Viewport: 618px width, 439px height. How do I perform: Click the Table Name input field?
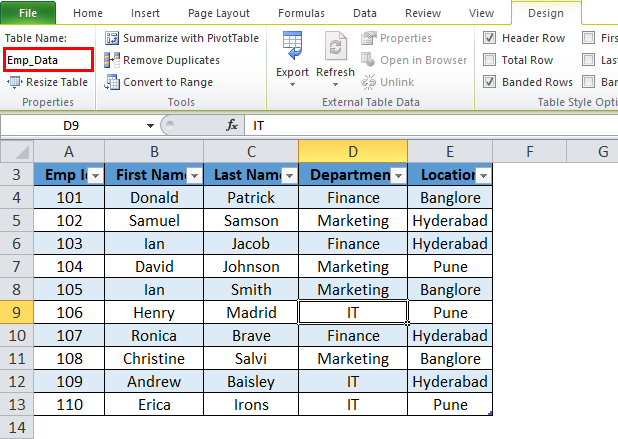47,60
